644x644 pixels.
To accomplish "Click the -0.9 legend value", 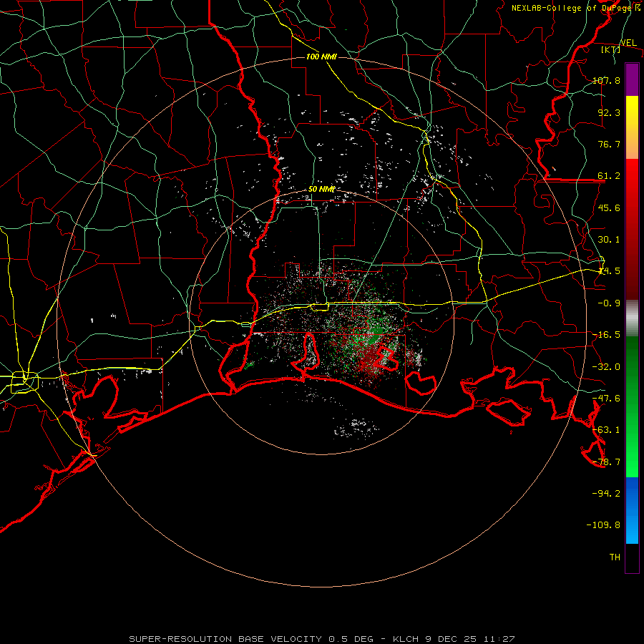I will click(609, 303).
